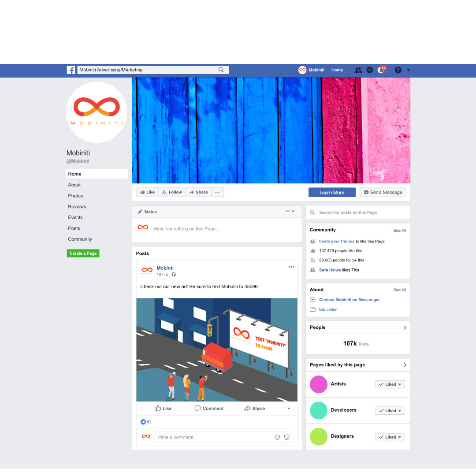Click the post privacy globe icon
The width and height of the screenshot is (476, 476).
tap(174, 275)
